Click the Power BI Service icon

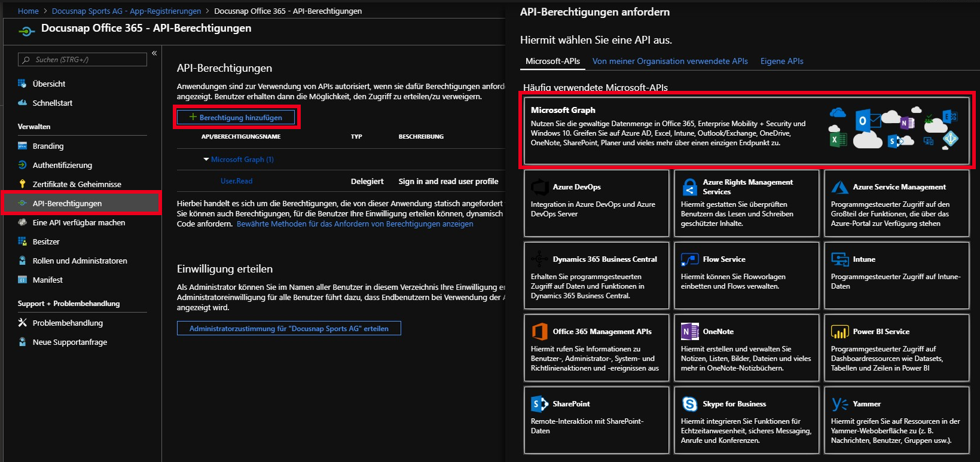840,331
